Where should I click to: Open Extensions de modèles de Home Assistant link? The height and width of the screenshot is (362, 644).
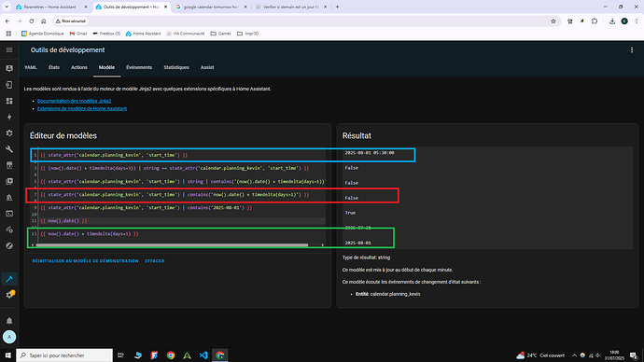tap(82, 108)
